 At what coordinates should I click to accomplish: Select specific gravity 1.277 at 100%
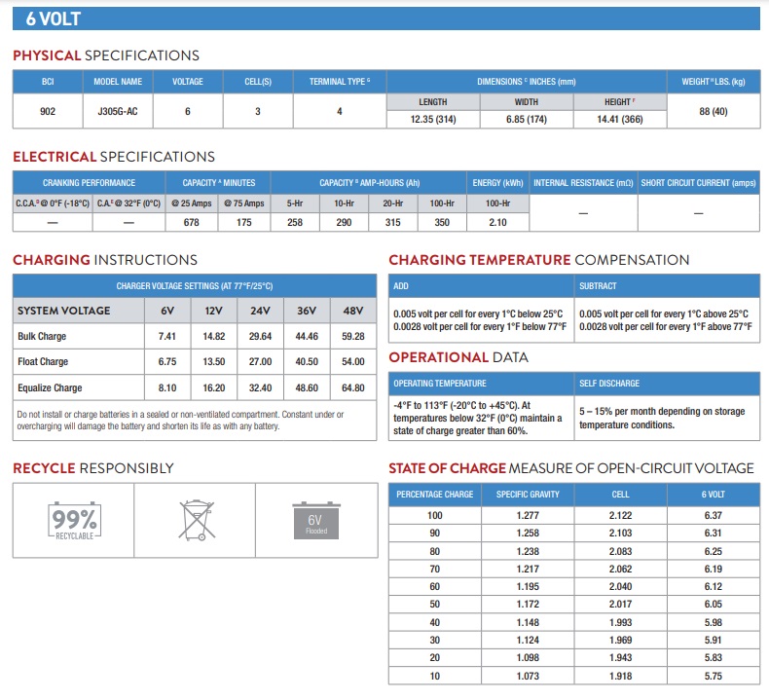[x=528, y=515]
